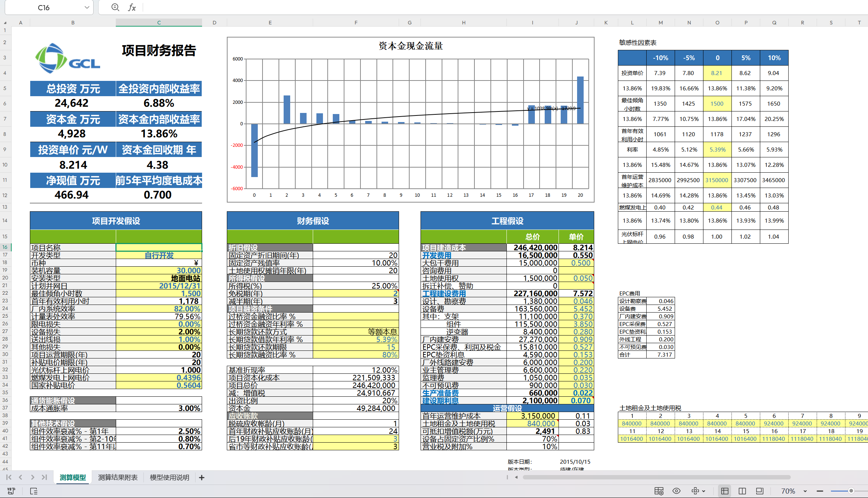The image size is (868, 498).
Task: Switch to the 测算结果附表 sheet tab
Action: pos(118,478)
